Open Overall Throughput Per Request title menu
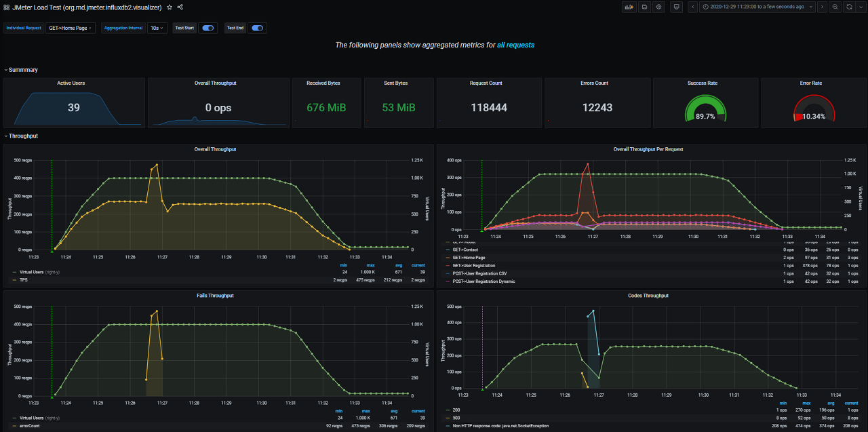 (648, 149)
